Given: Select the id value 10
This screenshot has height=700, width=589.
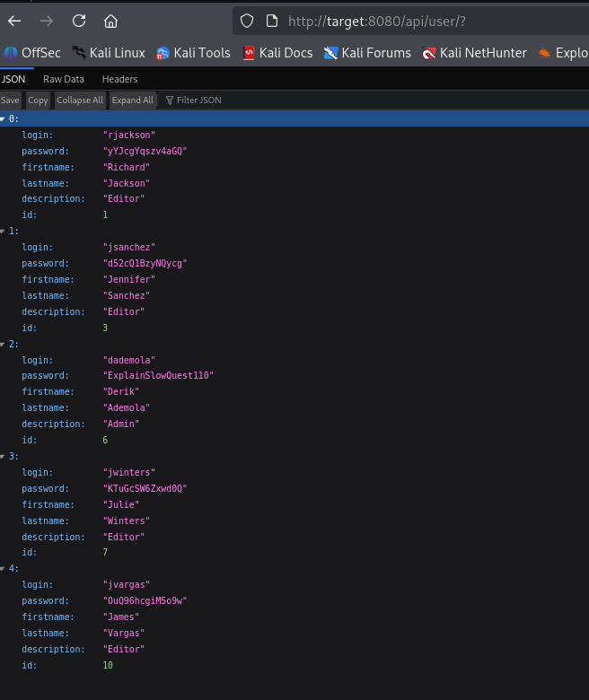Looking at the screenshot, I should pos(108,665).
